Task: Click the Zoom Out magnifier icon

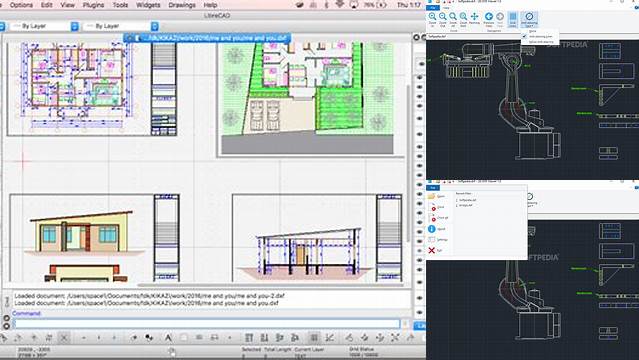Action: [443, 16]
